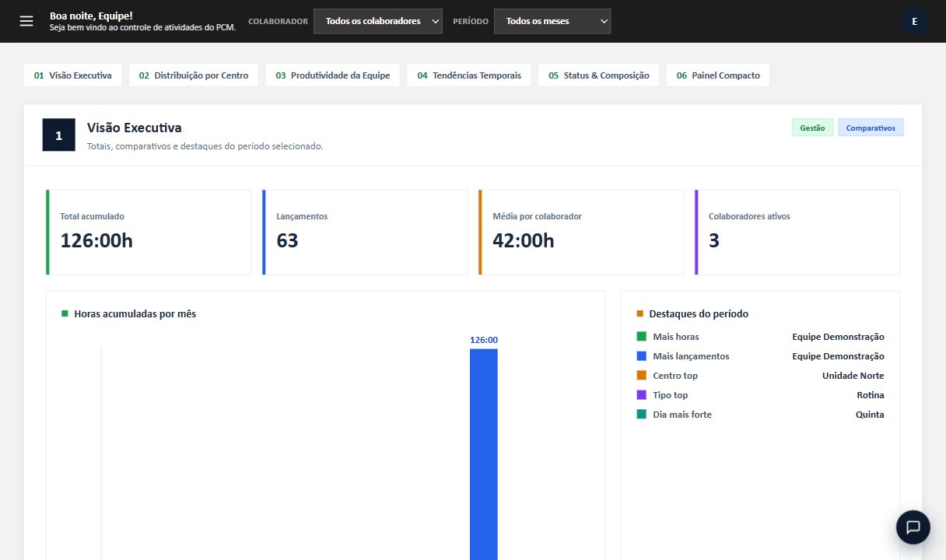Image resolution: width=946 pixels, height=560 pixels.
Task: Switch to 01 Visão Executiva tab
Action: point(72,75)
